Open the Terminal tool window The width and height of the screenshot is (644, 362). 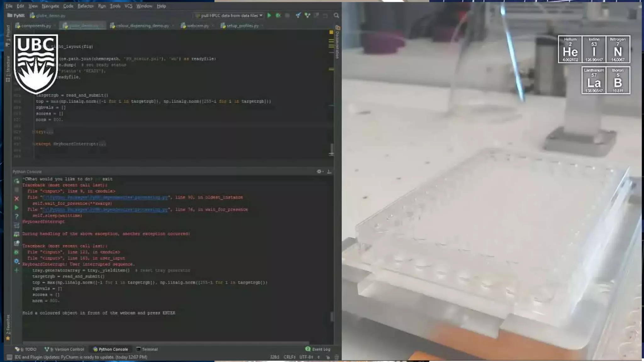[x=147, y=349]
